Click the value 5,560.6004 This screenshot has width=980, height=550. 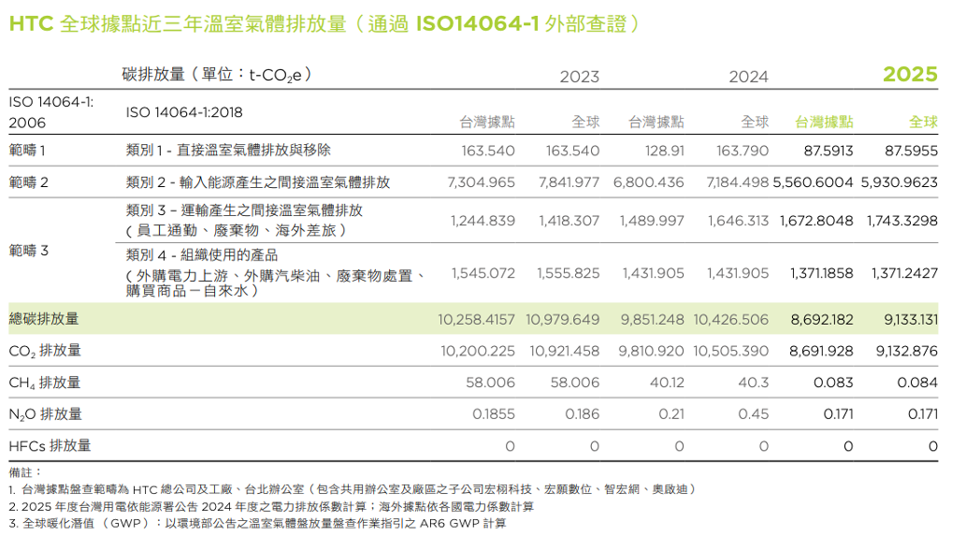pyautogui.click(x=814, y=182)
